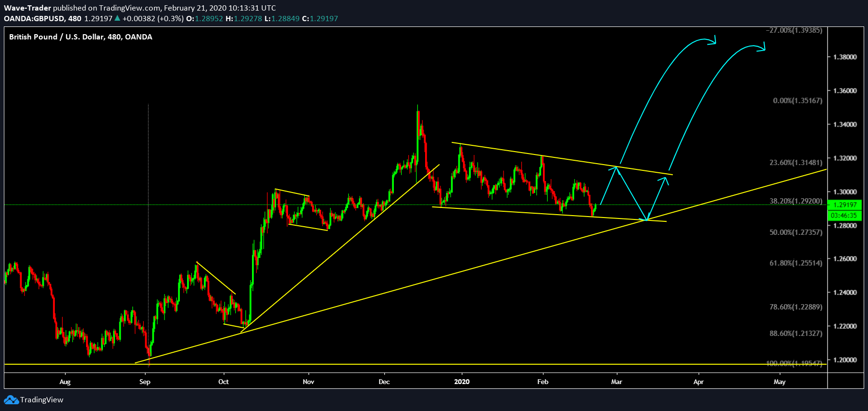Click the 1.26000 price axis label

[x=845, y=258]
